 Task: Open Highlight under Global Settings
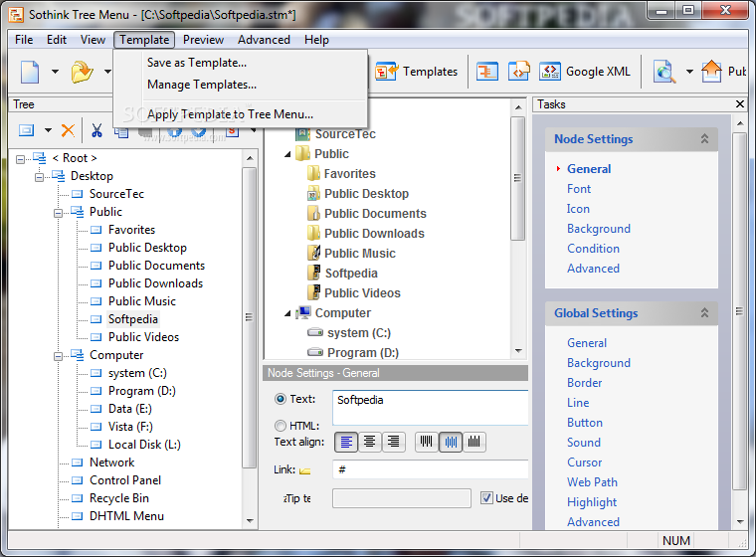(x=592, y=502)
